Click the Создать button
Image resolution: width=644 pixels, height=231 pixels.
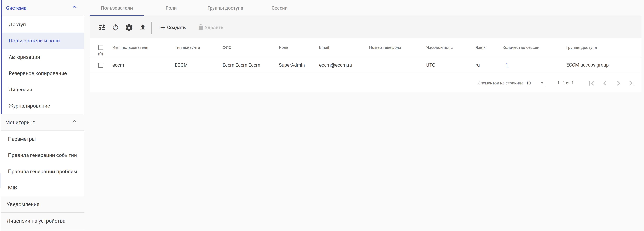coord(173,28)
